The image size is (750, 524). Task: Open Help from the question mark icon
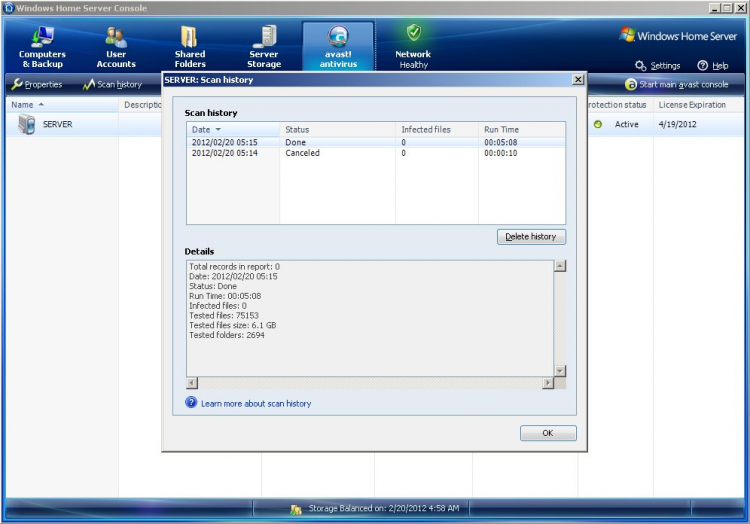pyautogui.click(x=713, y=66)
